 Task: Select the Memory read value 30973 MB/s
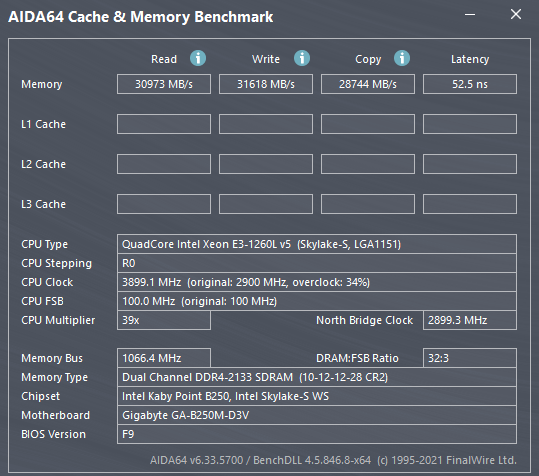(164, 84)
